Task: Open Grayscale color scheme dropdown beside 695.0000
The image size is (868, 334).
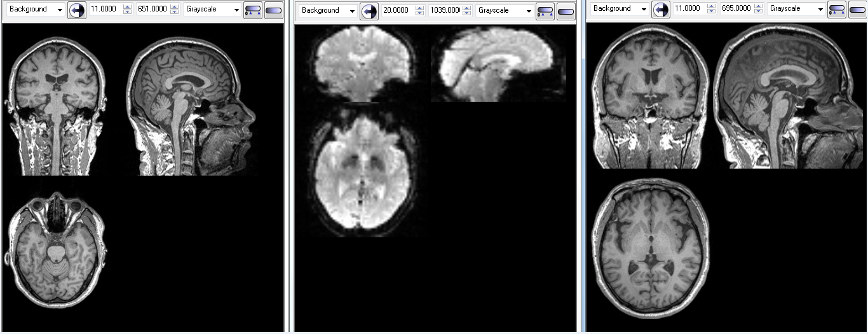Action: 796,8
